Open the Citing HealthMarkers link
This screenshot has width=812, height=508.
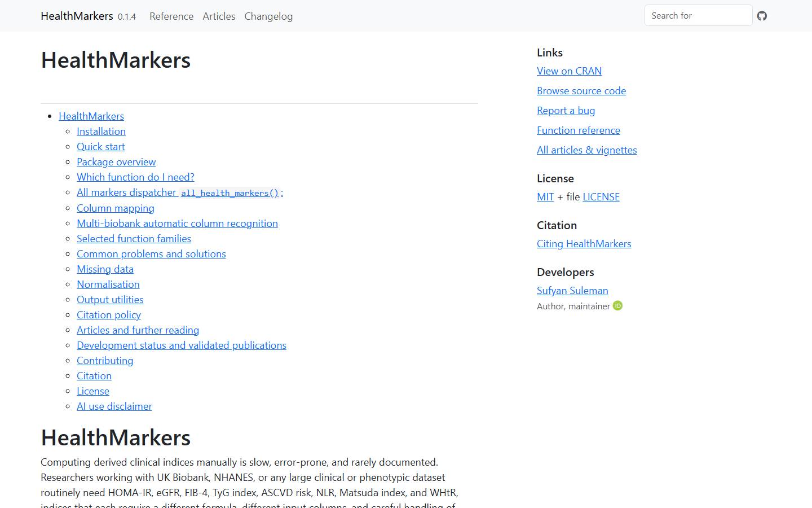click(x=584, y=244)
